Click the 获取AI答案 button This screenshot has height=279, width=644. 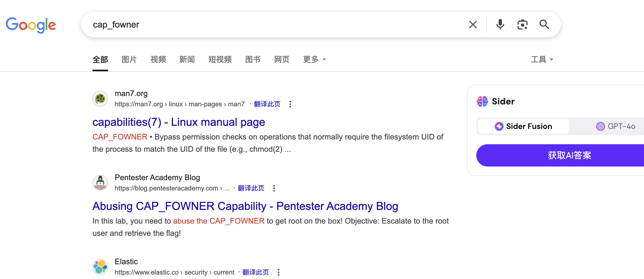(x=560, y=155)
